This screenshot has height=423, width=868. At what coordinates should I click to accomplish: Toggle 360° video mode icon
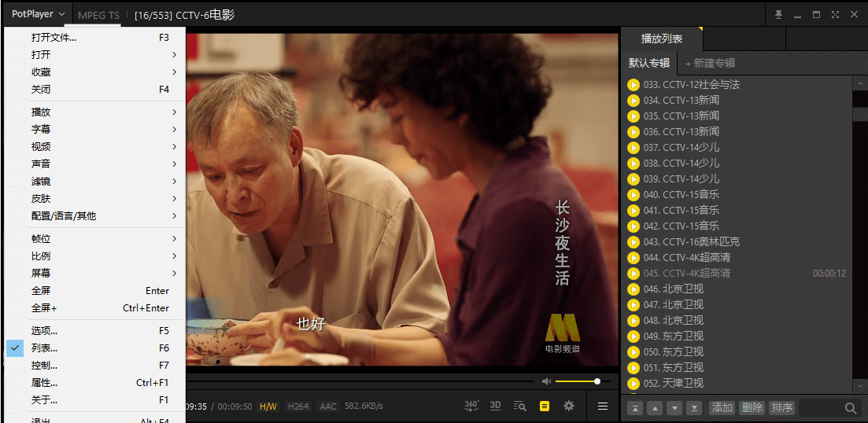471,406
